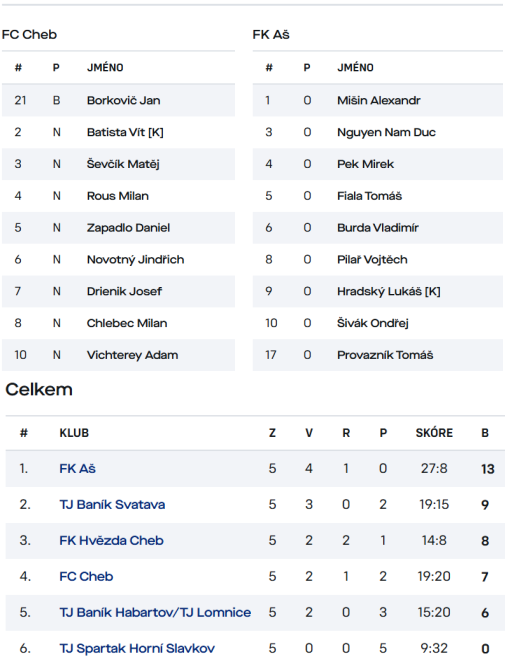Click the Celkem standings heading
The height and width of the screenshot is (664, 505).
pos(39,389)
